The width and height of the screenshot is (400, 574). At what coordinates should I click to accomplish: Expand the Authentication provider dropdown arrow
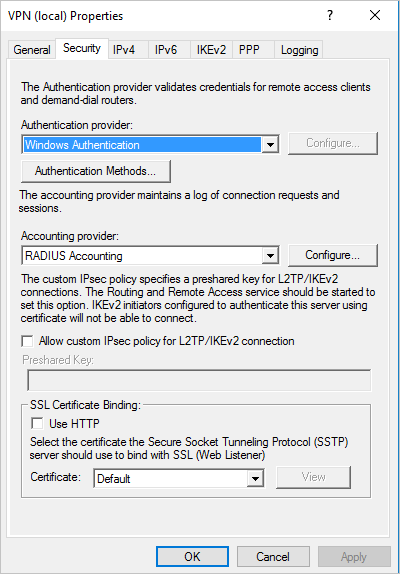tap(270, 145)
